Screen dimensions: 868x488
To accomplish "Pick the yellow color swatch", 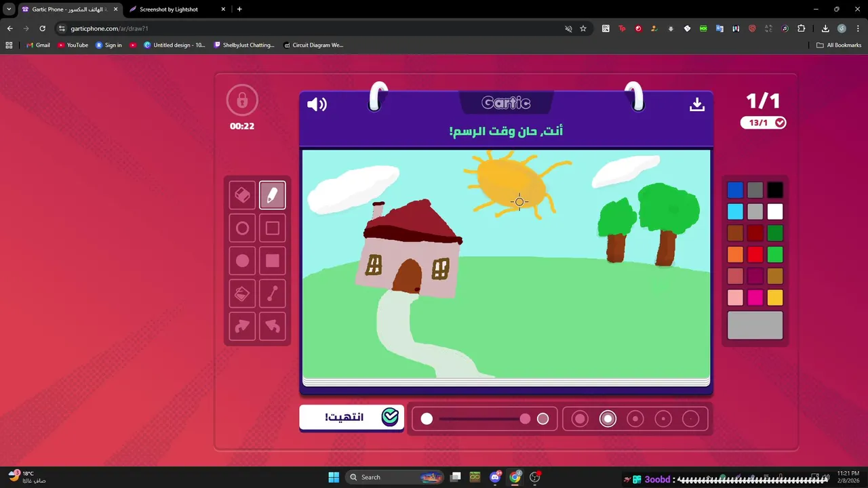I will [x=775, y=298].
